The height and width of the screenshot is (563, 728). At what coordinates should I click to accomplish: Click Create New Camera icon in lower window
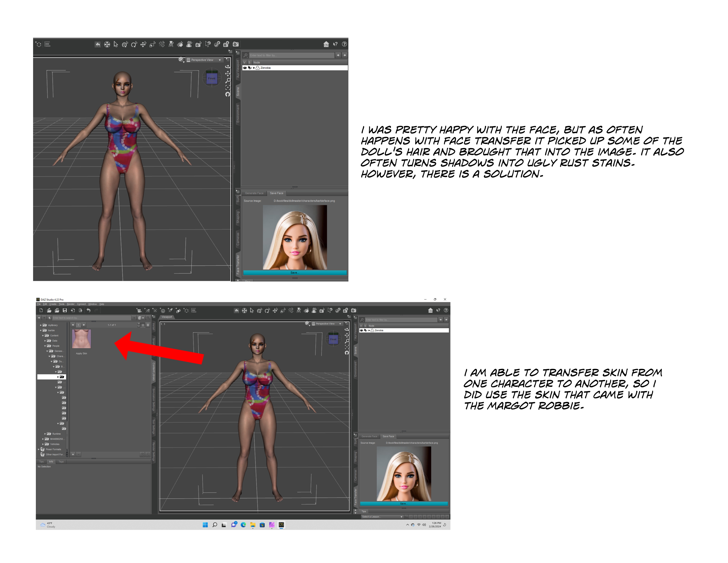click(139, 311)
